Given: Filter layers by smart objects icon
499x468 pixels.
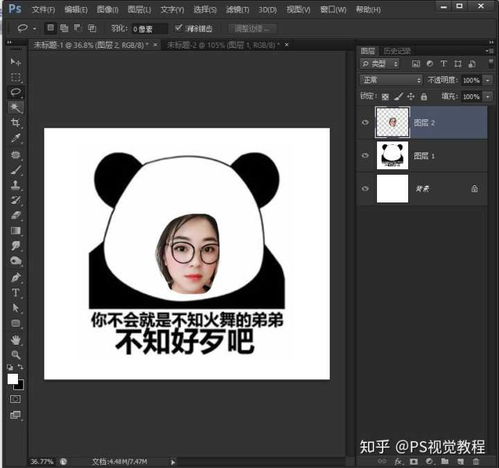Looking at the screenshot, I should [472, 64].
